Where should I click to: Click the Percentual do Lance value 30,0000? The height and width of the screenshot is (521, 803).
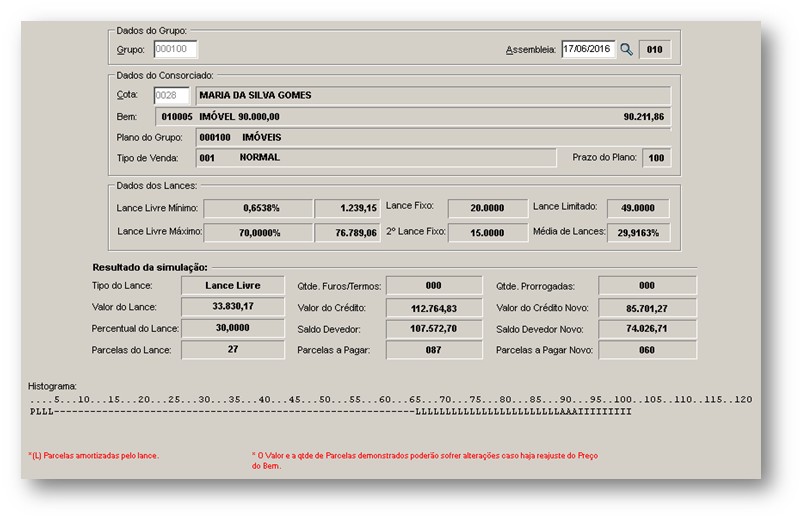tap(233, 328)
